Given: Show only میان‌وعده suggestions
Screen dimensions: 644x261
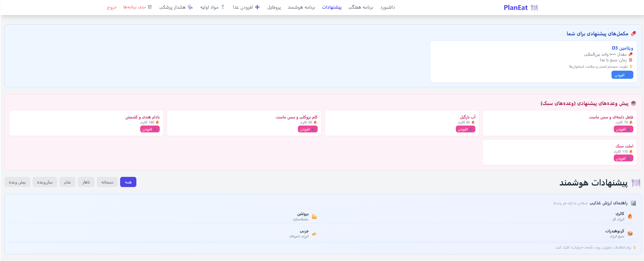Looking at the screenshot, I should (x=45, y=182).
